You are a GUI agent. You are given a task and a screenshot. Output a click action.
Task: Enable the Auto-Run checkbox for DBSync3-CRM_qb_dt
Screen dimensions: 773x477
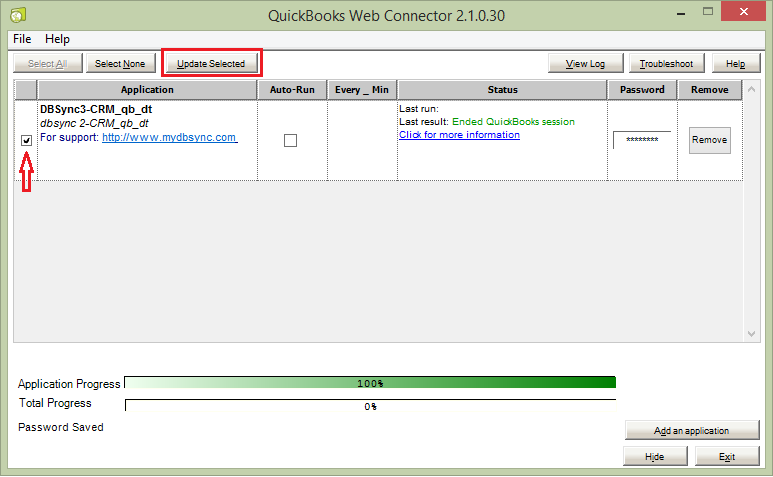290,141
